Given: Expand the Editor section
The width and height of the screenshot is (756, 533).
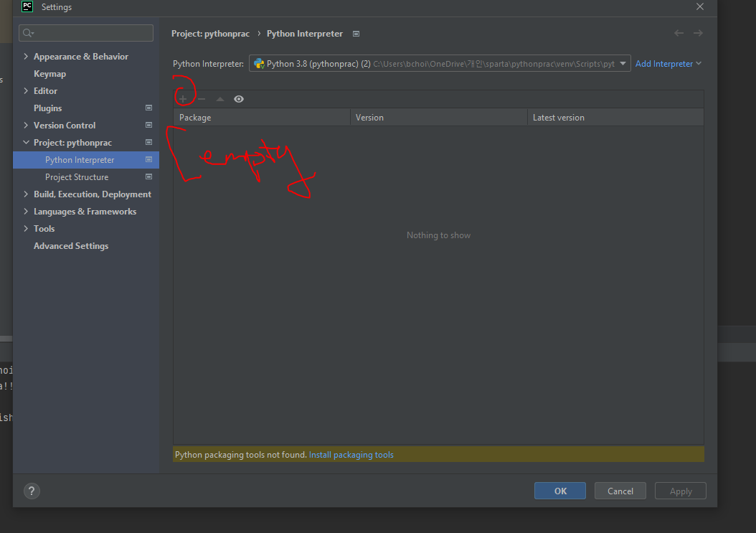Looking at the screenshot, I should coord(26,90).
